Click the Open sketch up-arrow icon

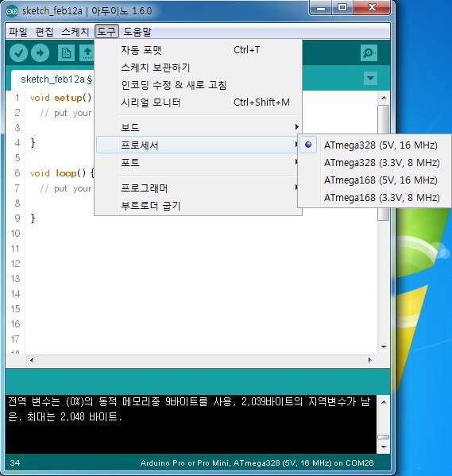87,52
